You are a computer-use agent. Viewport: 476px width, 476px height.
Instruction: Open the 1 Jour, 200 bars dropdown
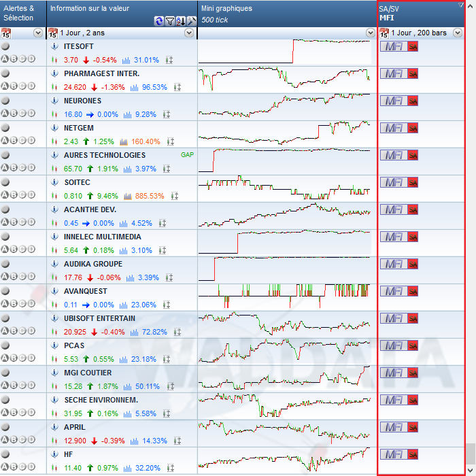point(457,33)
